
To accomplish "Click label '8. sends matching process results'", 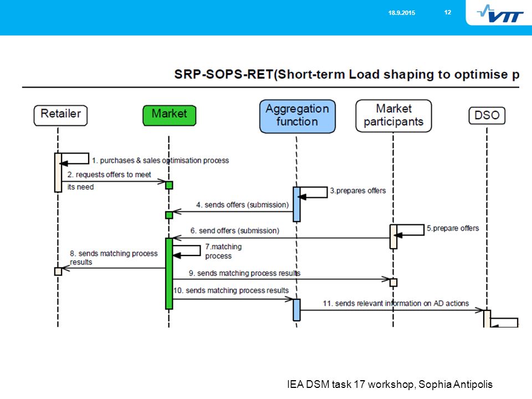I will 114,258.
